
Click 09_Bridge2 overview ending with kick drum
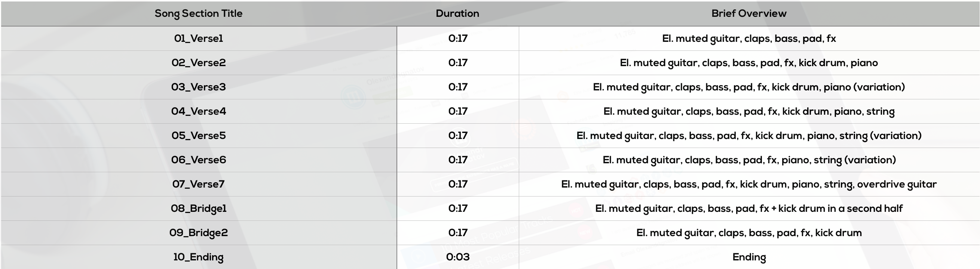[749, 233]
